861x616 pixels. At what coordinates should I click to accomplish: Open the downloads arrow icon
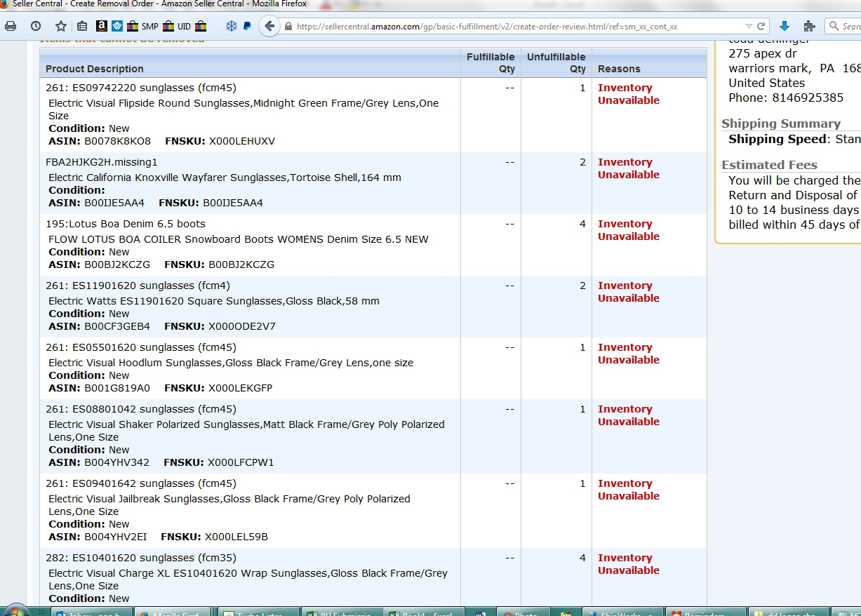(x=785, y=27)
